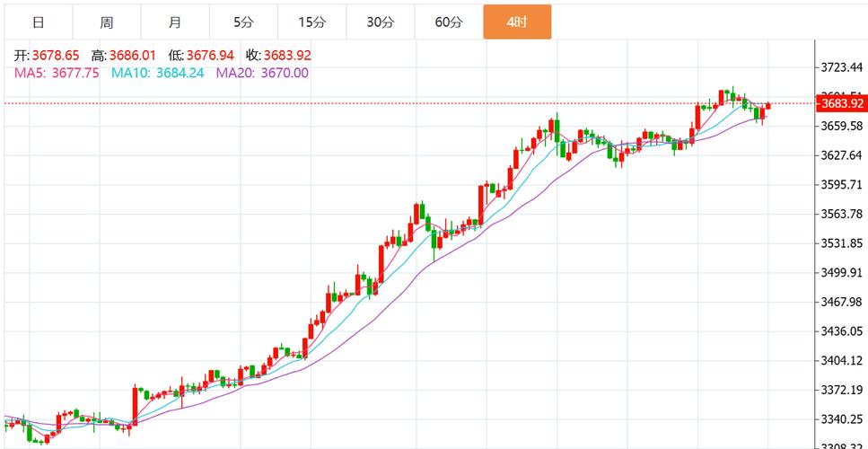The height and width of the screenshot is (449, 868).
Task: Click the 3627.64 price axis label
Action: click(x=841, y=155)
